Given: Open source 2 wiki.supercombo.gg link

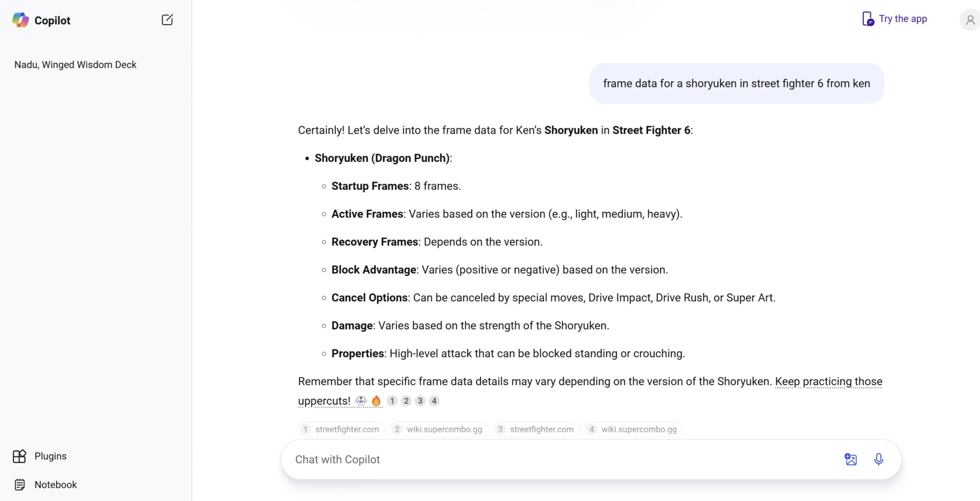Looking at the screenshot, I should tap(439, 429).
